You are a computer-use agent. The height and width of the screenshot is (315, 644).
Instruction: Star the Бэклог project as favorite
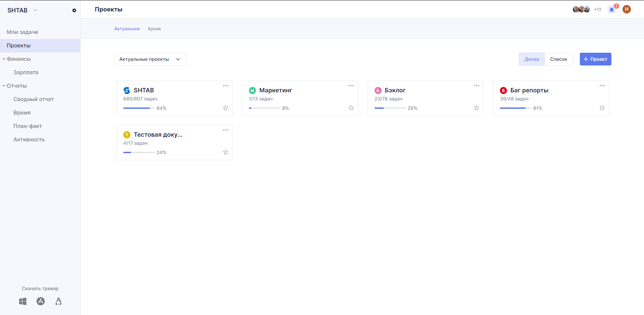point(476,108)
